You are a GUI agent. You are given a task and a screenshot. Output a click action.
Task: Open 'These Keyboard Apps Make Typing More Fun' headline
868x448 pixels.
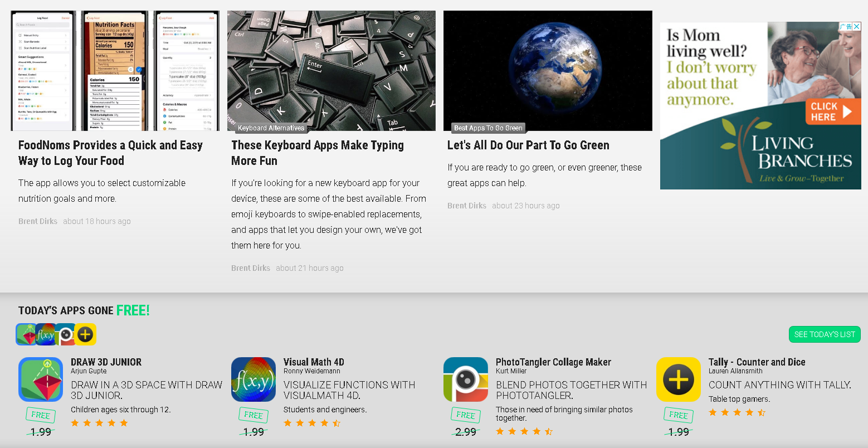tap(318, 153)
